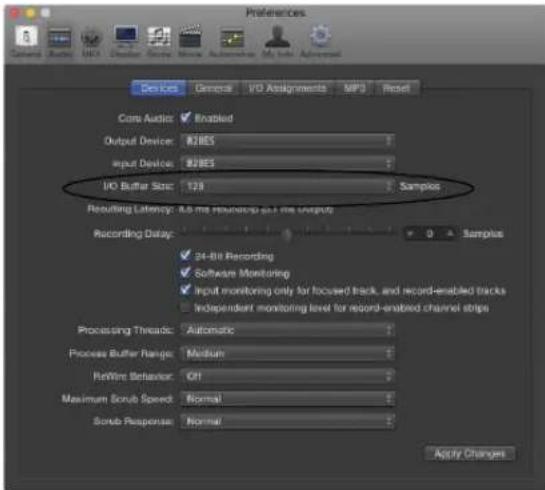Switch to the I/O Assignments tab
545x490 pixels.
[287, 88]
